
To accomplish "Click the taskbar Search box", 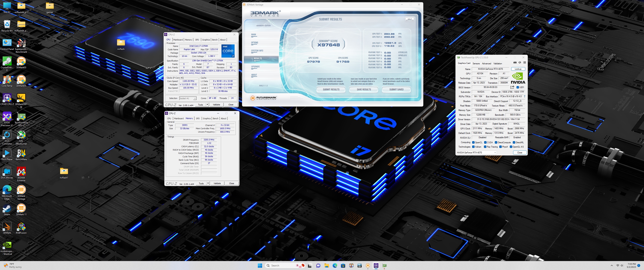I will point(285,265).
